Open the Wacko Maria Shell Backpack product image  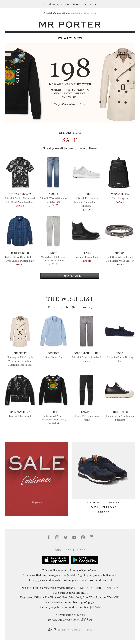click(x=120, y=172)
